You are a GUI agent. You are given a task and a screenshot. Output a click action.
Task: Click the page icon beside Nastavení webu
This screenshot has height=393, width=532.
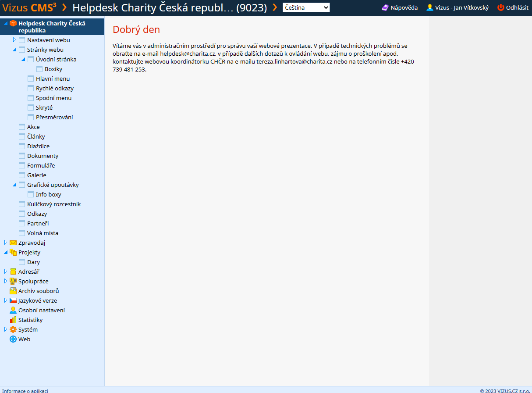pos(22,40)
